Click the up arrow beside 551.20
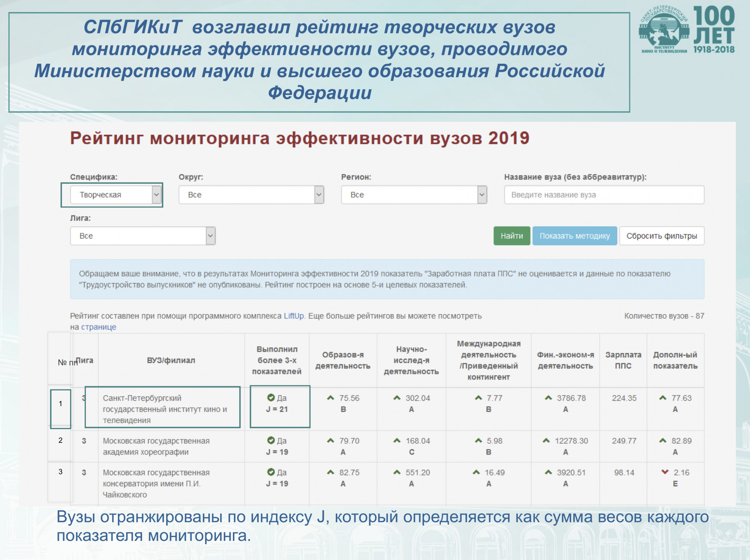Viewport: 750px width, 560px height. pos(397,472)
